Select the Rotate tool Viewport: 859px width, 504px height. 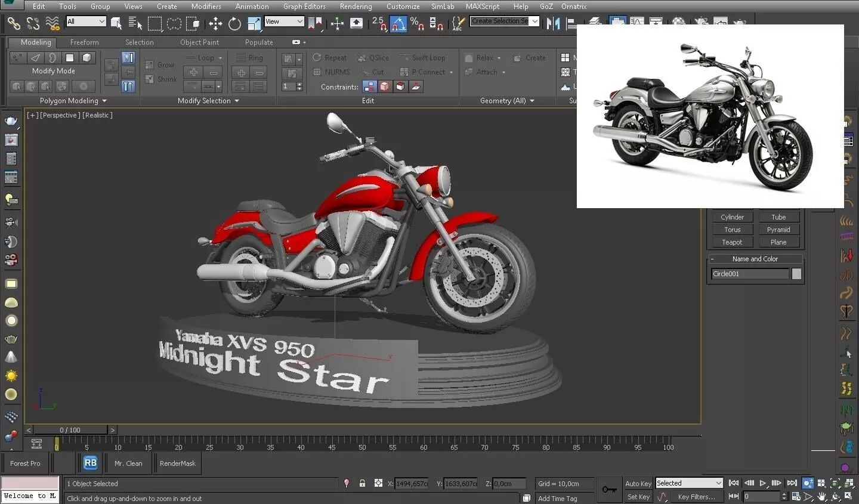coord(234,23)
